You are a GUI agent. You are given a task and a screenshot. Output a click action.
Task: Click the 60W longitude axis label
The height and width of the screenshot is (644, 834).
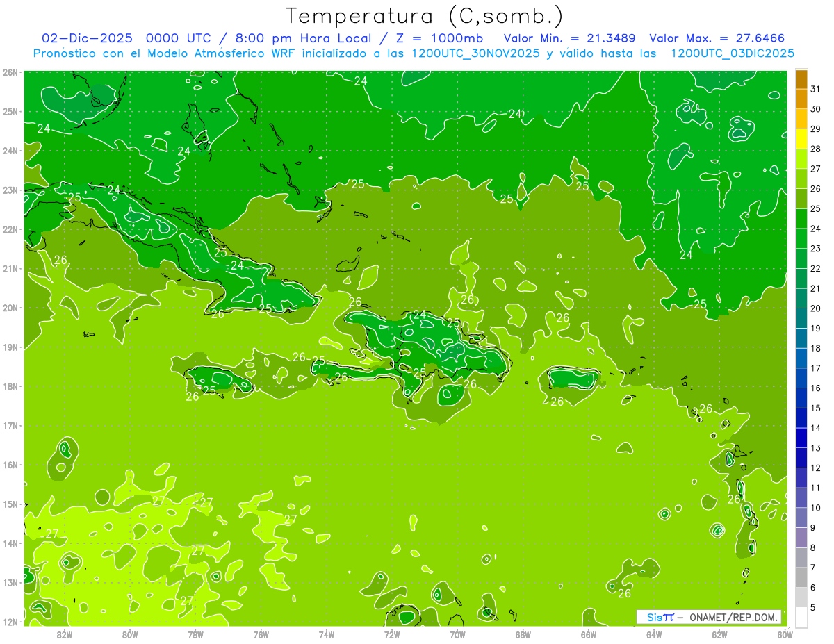pyautogui.click(x=785, y=634)
